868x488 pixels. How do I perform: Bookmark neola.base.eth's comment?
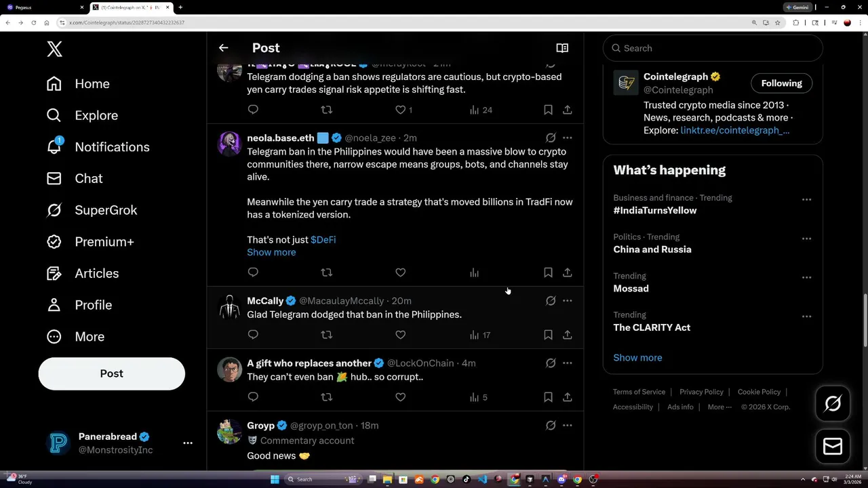pos(548,272)
